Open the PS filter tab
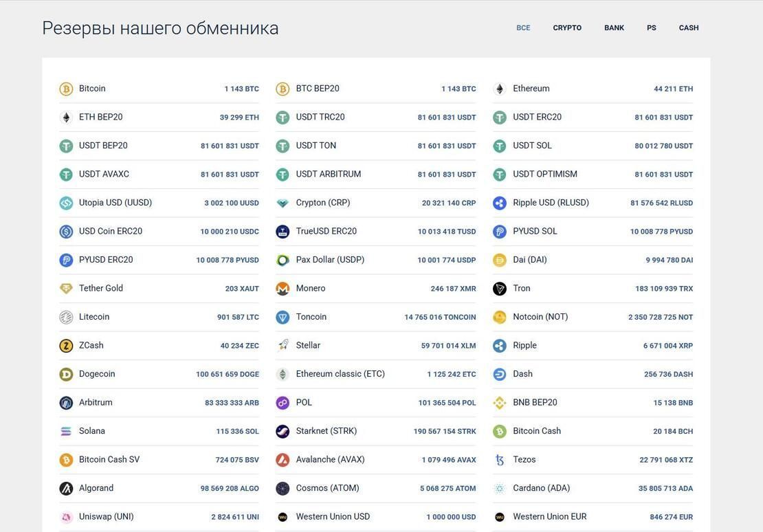The width and height of the screenshot is (763, 532). [651, 28]
